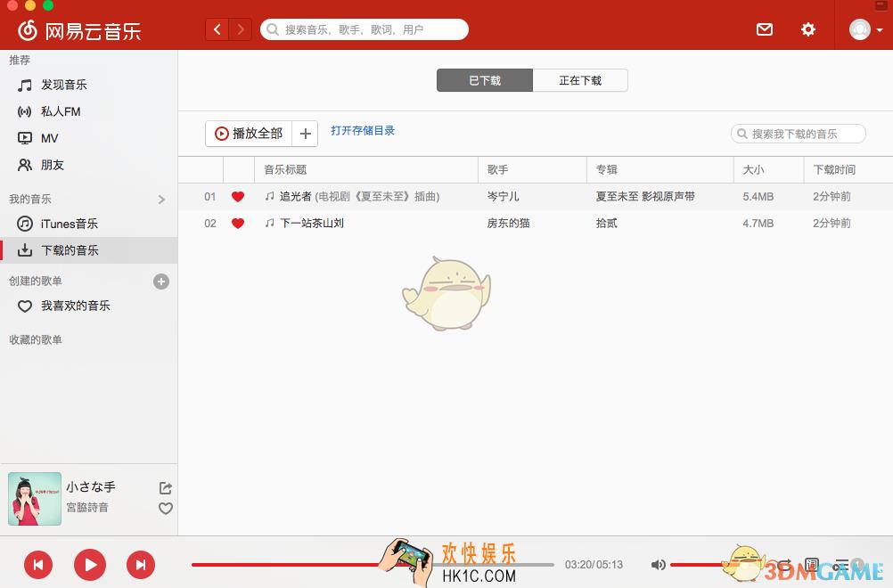The height and width of the screenshot is (588, 893).
Task: Click 播放全部 button
Action: [x=249, y=134]
